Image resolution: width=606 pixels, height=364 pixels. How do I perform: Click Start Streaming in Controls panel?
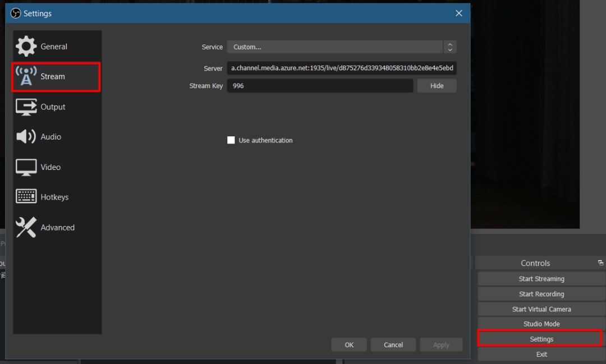pyautogui.click(x=541, y=279)
